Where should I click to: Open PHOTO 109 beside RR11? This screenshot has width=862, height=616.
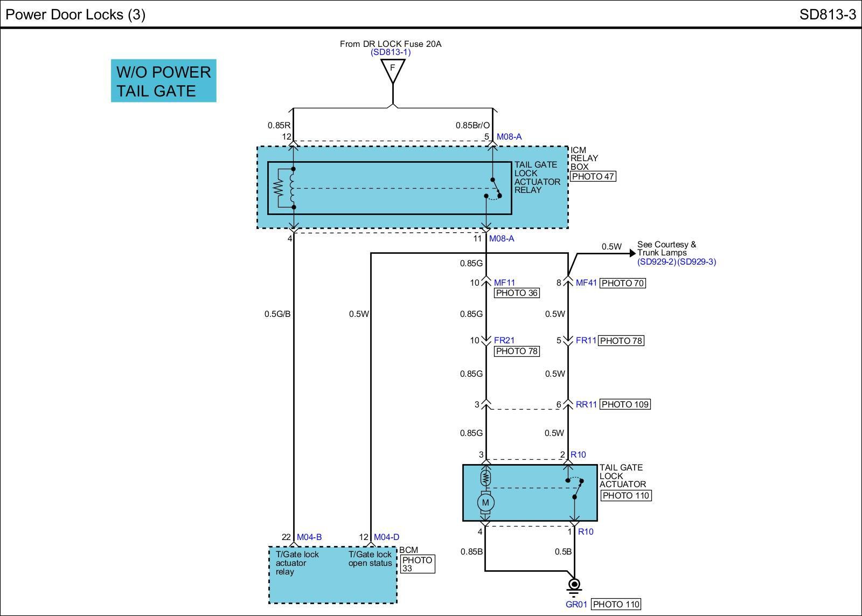pyautogui.click(x=625, y=404)
